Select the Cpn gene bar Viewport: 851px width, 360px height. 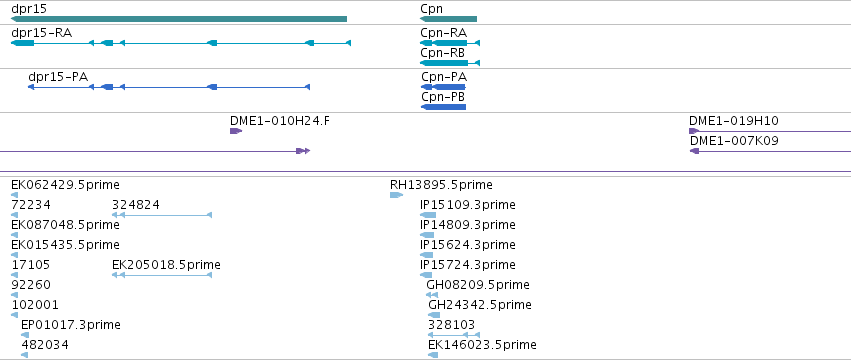(448, 20)
